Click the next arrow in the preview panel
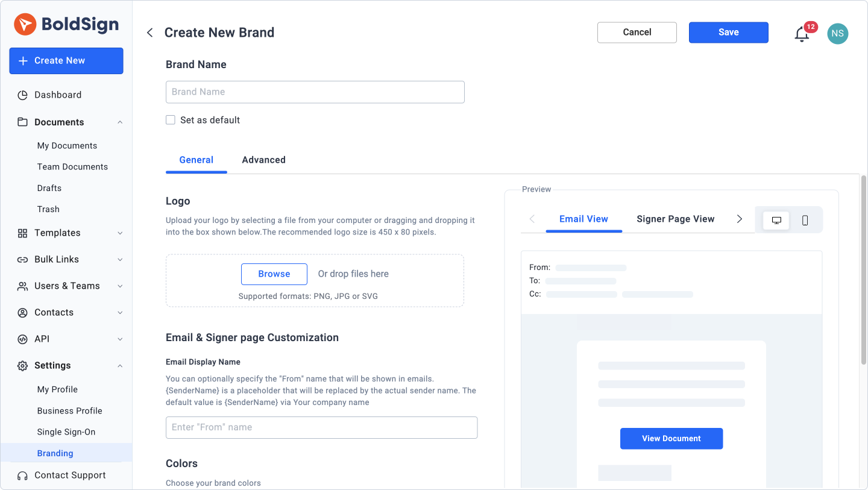Viewport: 868px width, 490px height. [x=740, y=219]
